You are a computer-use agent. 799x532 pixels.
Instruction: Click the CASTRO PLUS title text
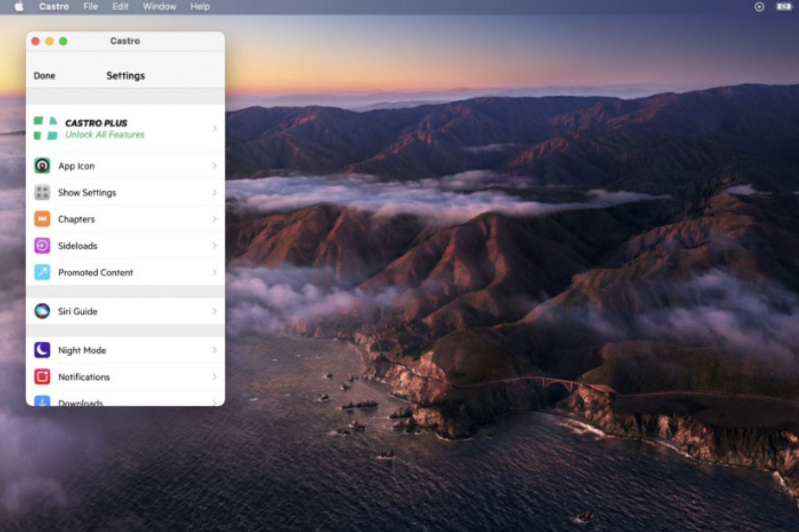click(96, 123)
